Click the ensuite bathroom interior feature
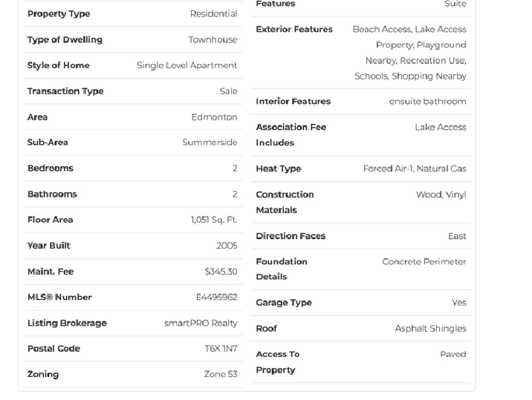This screenshot has height=400, width=532. 427,102
